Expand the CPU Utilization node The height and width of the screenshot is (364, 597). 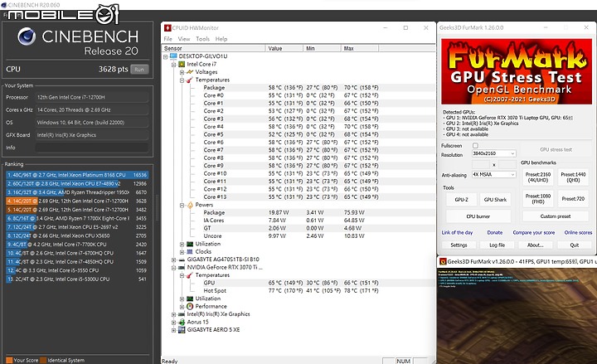tap(182, 244)
